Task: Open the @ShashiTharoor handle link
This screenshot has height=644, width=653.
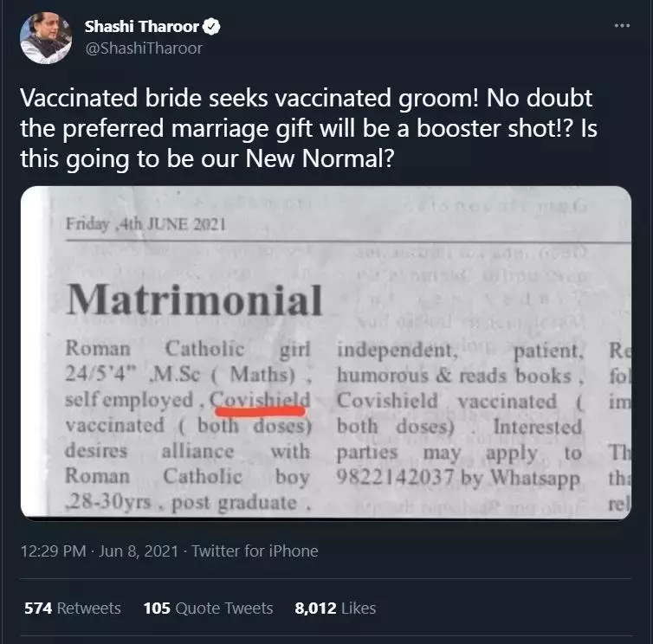Action: (144, 48)
